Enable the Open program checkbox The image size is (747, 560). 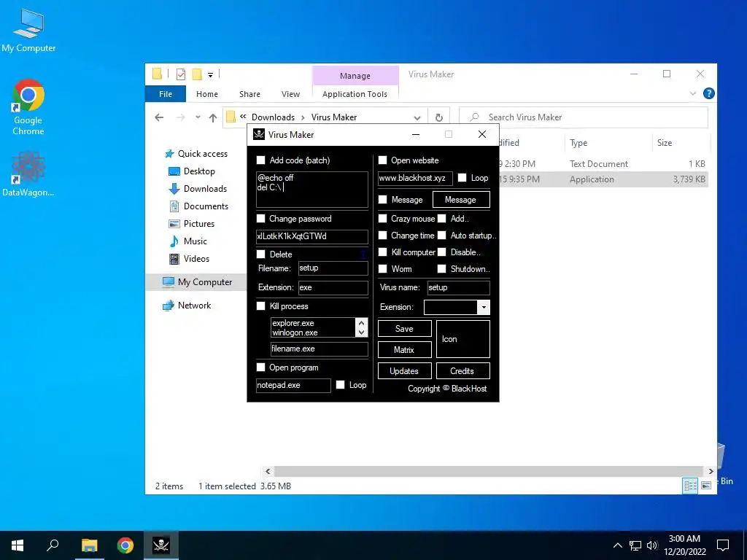tap(260, 367)
